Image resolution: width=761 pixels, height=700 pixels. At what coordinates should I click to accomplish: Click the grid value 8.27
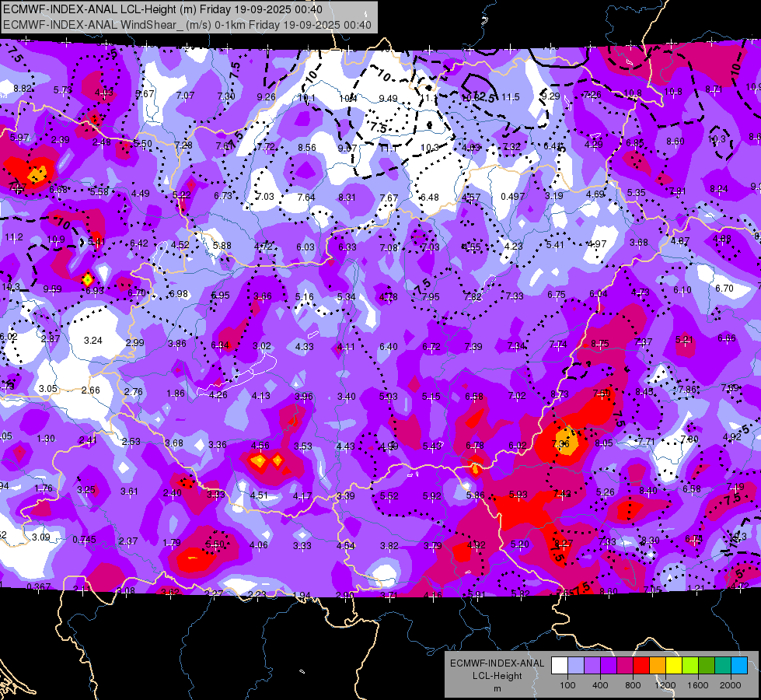point(564,543)
